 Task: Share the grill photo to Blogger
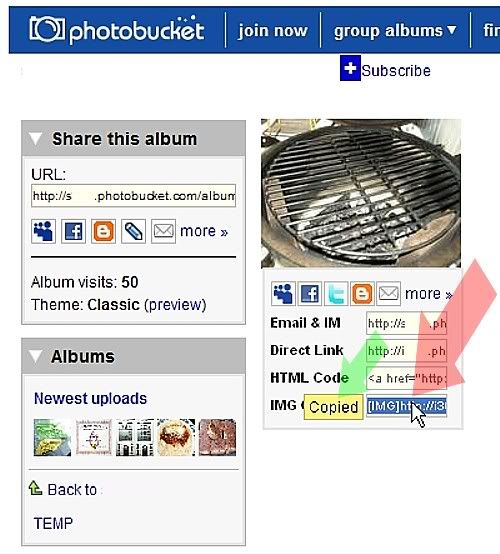(x=362, y=293)
